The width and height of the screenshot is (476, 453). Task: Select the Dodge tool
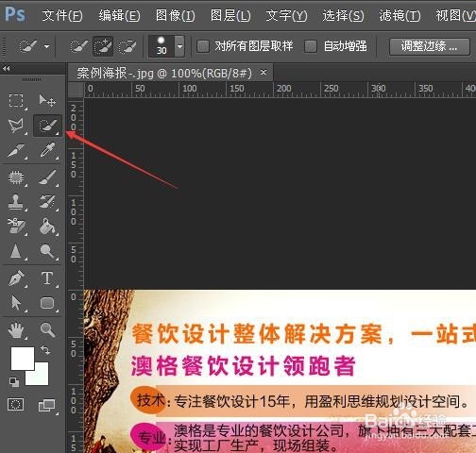[47, 251]
